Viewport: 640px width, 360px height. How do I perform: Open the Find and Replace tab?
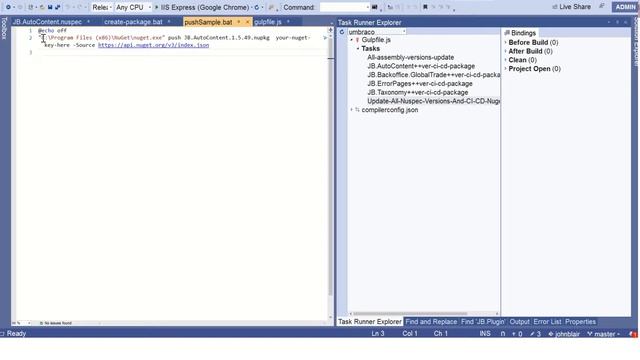click(431, 322)
